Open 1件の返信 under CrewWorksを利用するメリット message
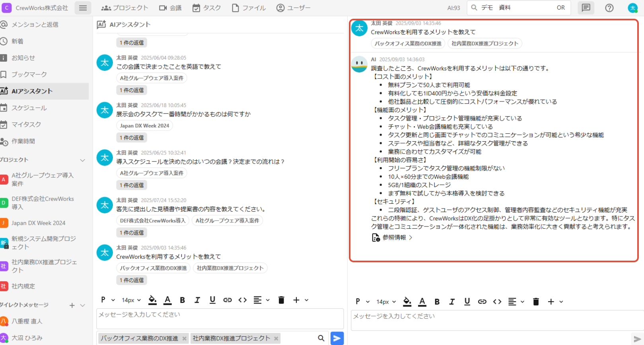Viewport: 644px width, 345px height. [132, 280]
